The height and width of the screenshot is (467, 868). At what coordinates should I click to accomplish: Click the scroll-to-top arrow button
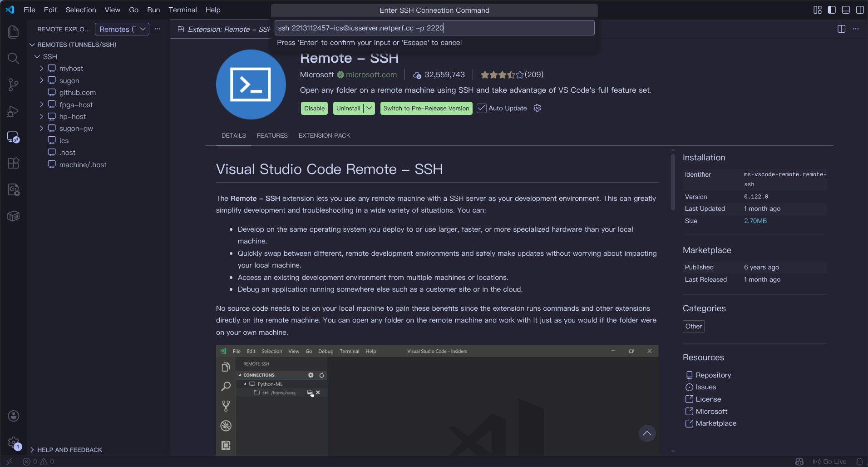(647, 433)
